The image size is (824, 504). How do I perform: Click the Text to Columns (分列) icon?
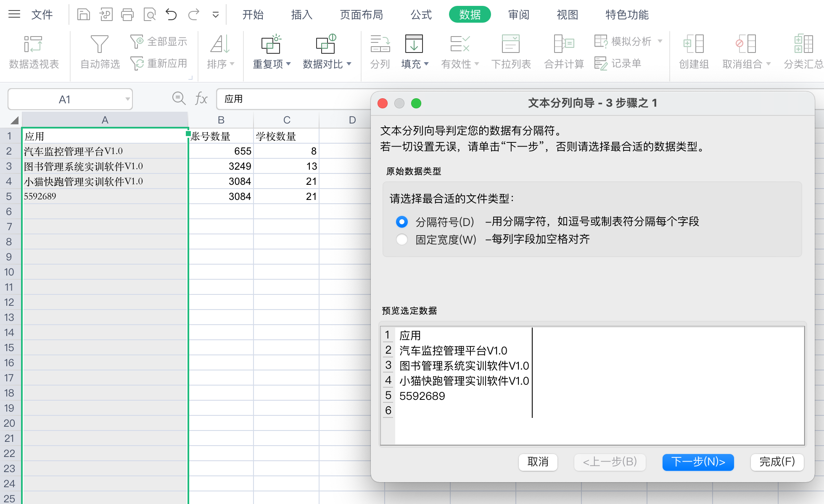point(380,45)
